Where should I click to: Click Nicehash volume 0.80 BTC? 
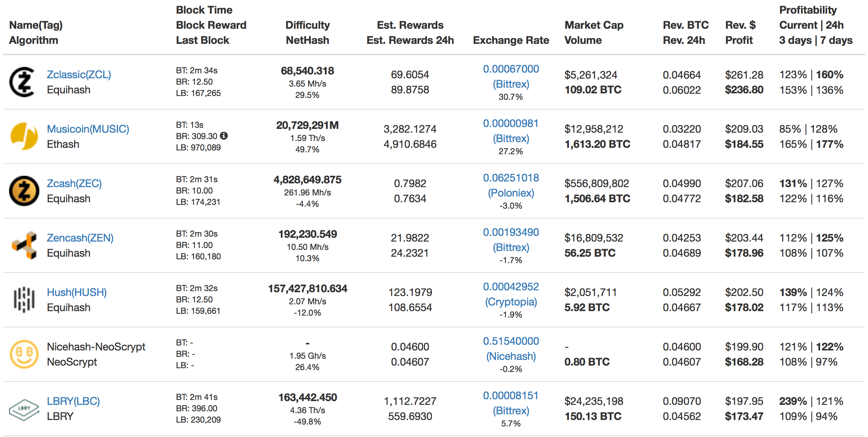[x=587, y=362]
